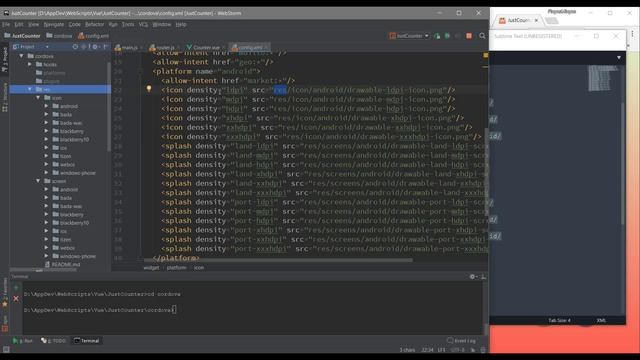Open the browser three-dot menu
640x360 pixels.
click(x=632, y=34)
